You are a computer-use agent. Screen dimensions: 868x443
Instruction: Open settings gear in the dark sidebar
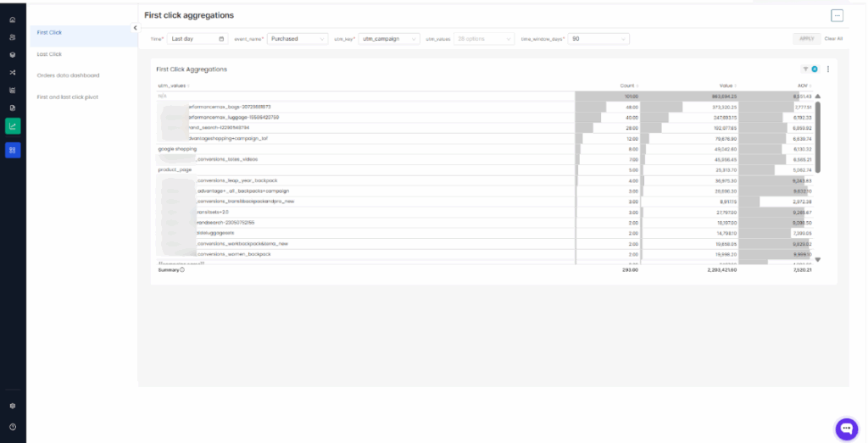pyautogui.click(x=13, y=406)
